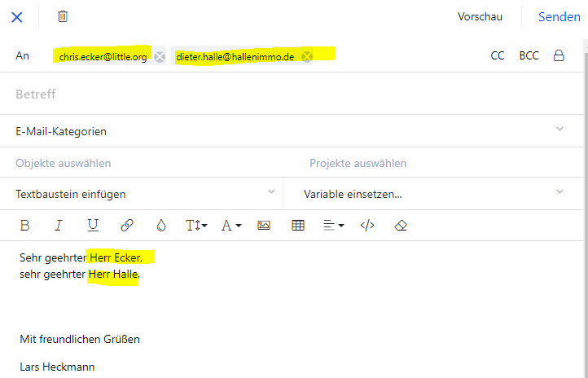Screen dimensions: 588x378
Task: Open the text alignment dropdown
Action: click(334, 226)
